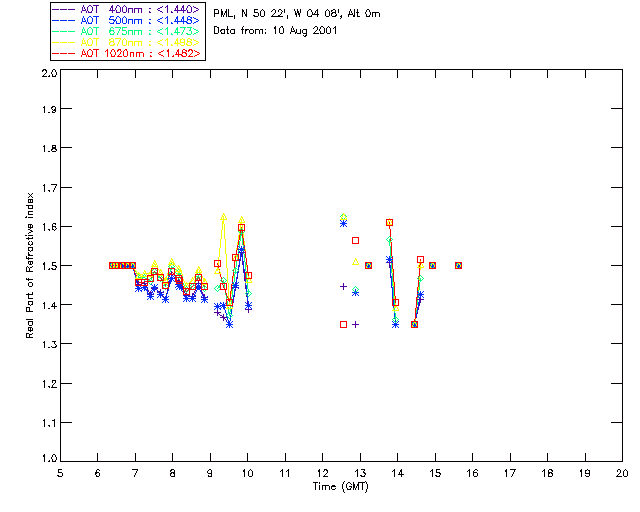
Task: Click the 'AOT 500nm : <1.446>' legend entry
Action: tap(127, 20)
